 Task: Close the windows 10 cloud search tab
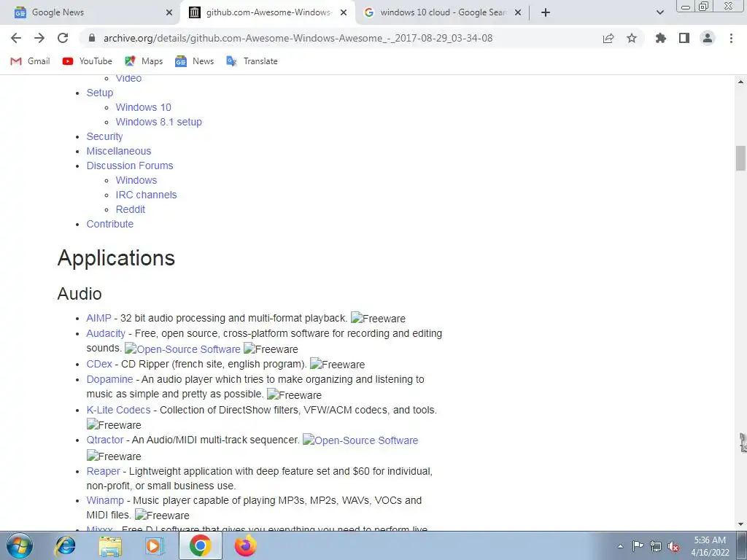pos(518,12)
